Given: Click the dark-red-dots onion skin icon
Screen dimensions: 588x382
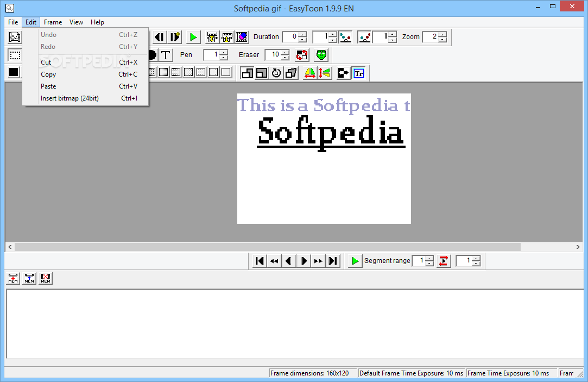Looking at the screenshot, I should click(364, 37).
